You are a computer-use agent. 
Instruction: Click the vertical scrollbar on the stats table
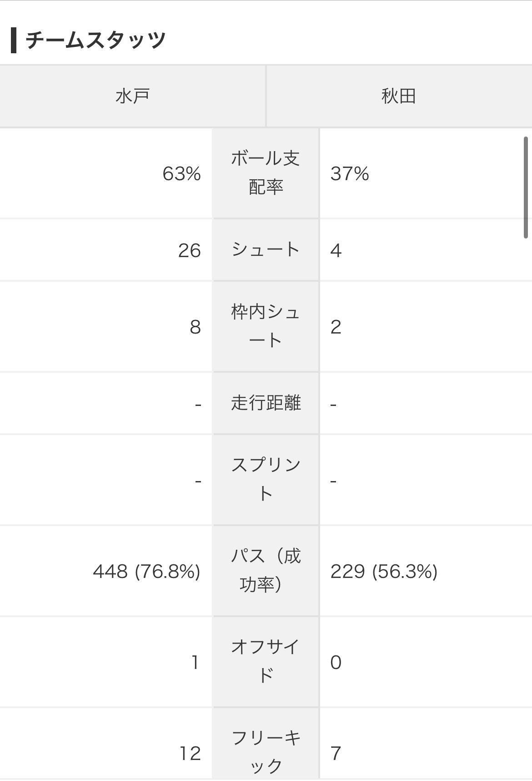[526, 187]
